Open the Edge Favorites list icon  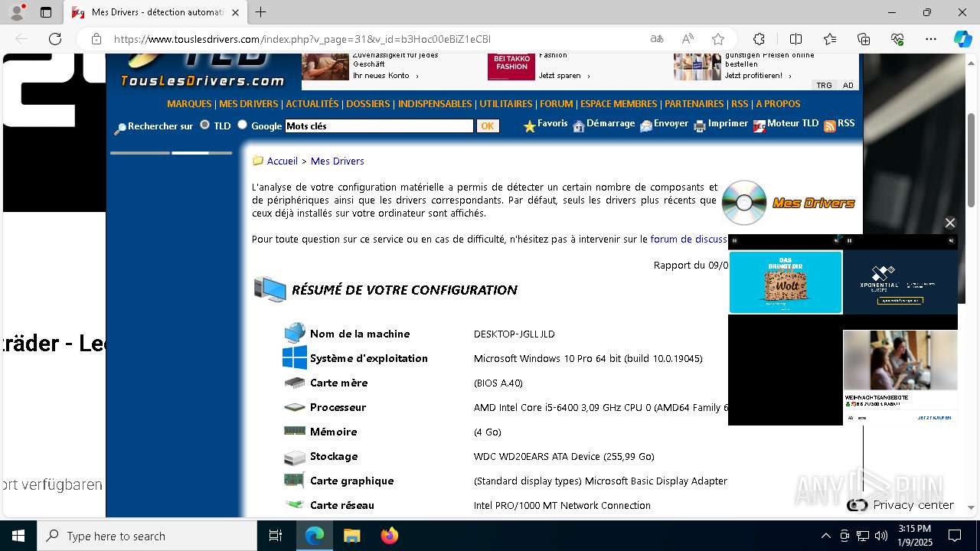pyautogui.click(x=830, y=39)
